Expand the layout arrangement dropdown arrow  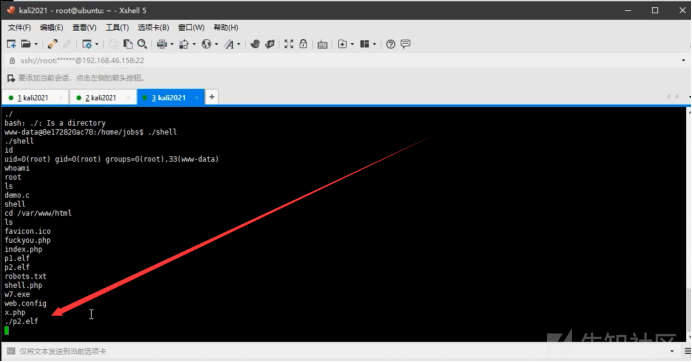[x=375, y=44]
